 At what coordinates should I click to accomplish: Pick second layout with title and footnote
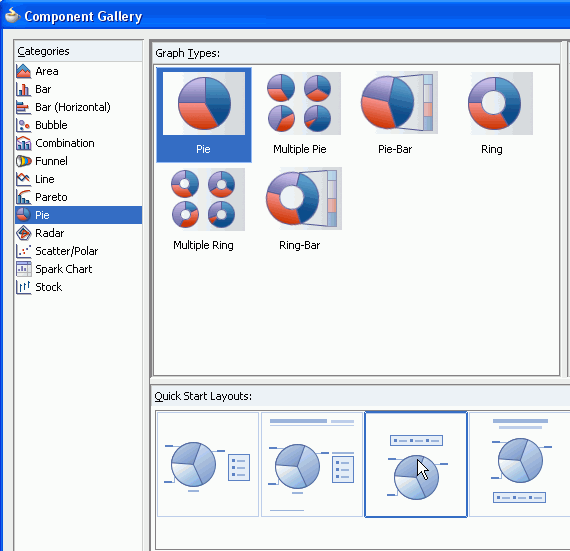[312, 464]
